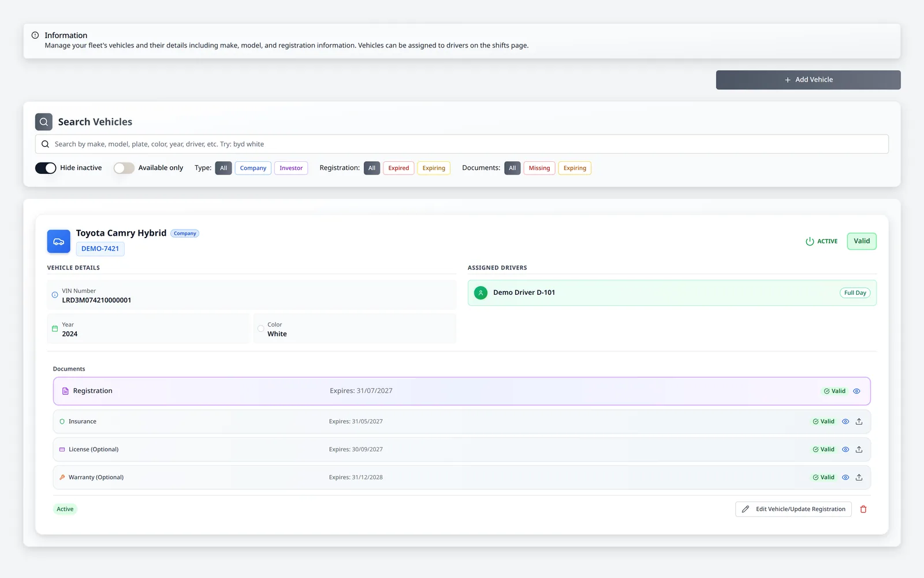924x578 pixels.
Task: Click the Information circle icon
Action: coord(35,35)
